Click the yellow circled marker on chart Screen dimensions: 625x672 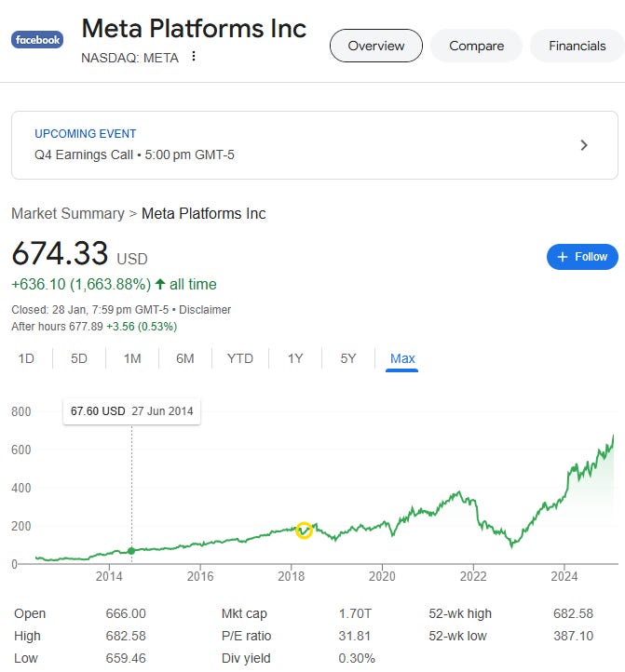(x=304, y=530)
